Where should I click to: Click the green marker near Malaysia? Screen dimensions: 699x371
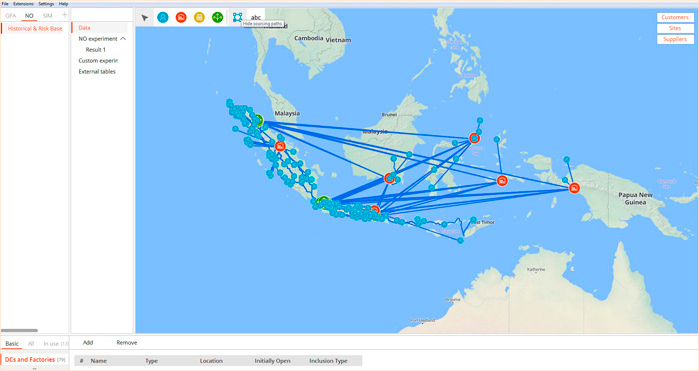click(257, 120)
